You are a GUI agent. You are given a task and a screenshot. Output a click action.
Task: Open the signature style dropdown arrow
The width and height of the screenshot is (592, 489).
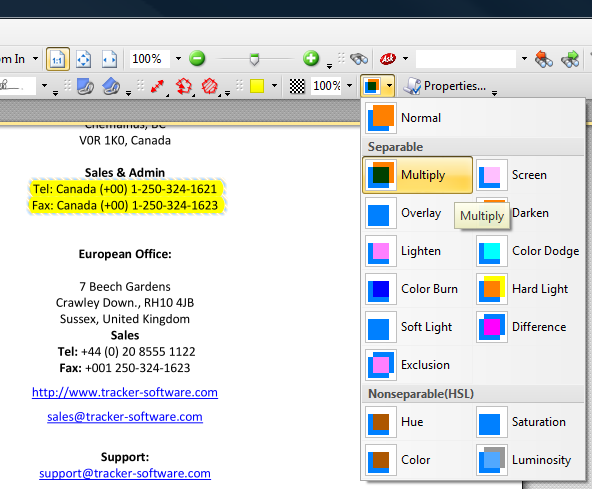point(45,86)
